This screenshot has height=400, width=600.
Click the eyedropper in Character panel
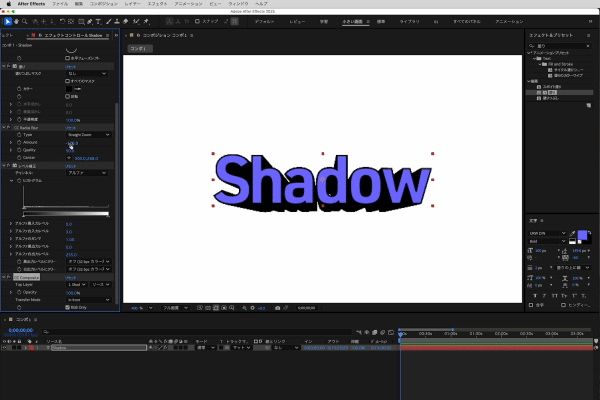coord(572,233)
